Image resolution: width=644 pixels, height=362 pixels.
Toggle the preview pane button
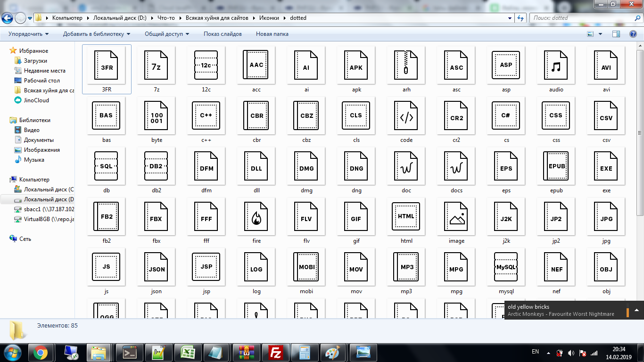point(616,34)
